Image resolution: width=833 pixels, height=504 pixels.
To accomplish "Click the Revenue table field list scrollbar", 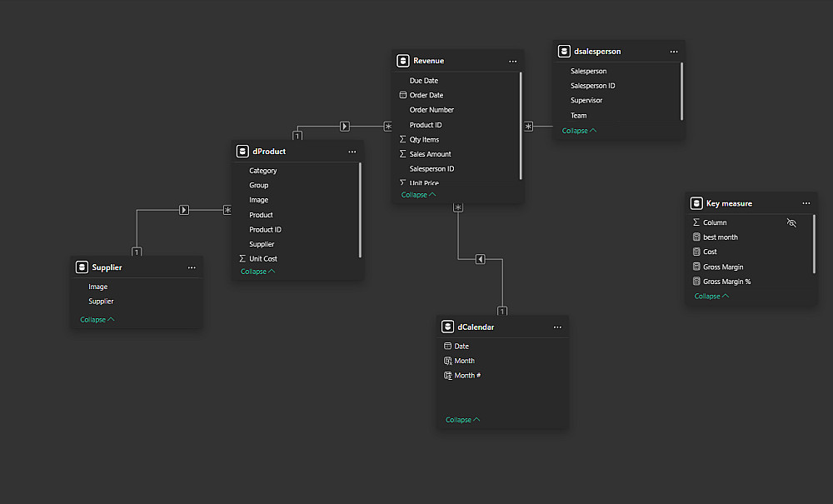I will [521, 125].
